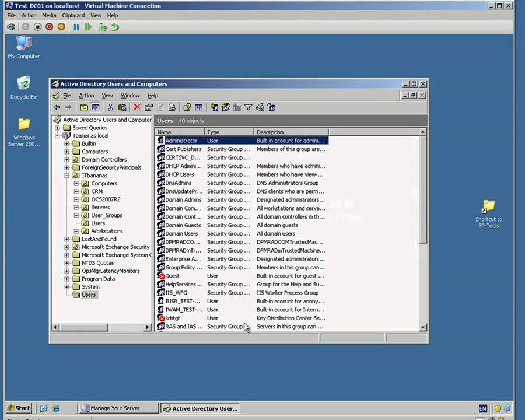Open the Window menu in Active Directory console
This screenshot has width=525, height=420.
(130, 96)
